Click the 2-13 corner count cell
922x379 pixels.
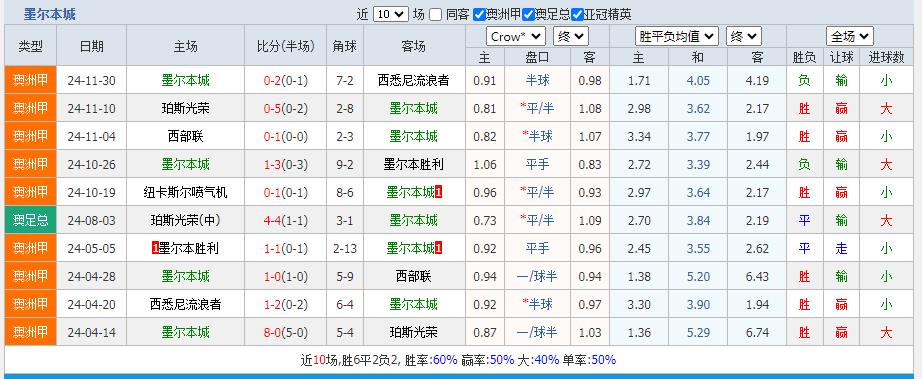(x=345, y=249)
